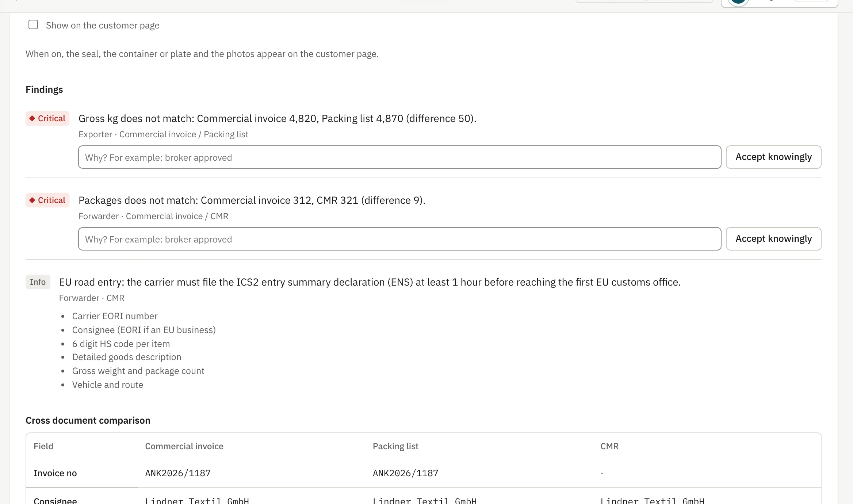Screen dimensions: 853x504
Task: Click Critical badge on Packages finding
Action: pyautogui.click(x=47, y=200)
